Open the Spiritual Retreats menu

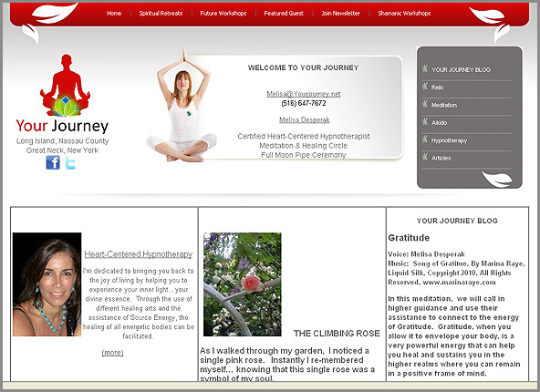click(161, 14)
